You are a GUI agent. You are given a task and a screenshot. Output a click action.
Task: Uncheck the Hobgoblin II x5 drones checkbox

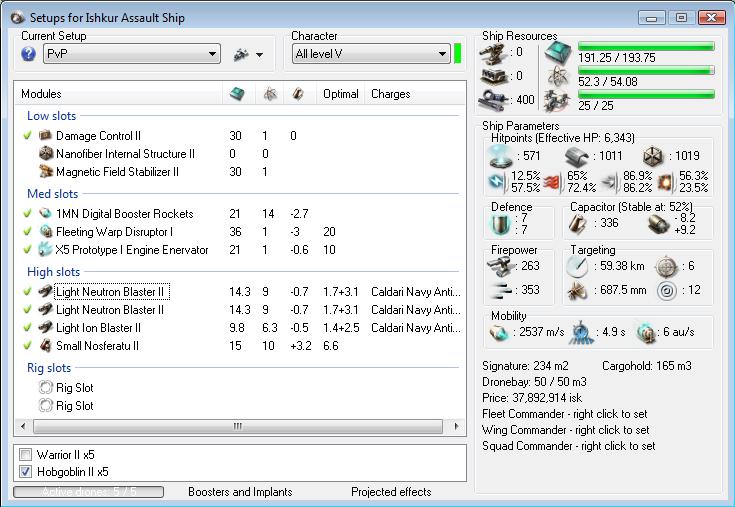(x=26, y=471)
